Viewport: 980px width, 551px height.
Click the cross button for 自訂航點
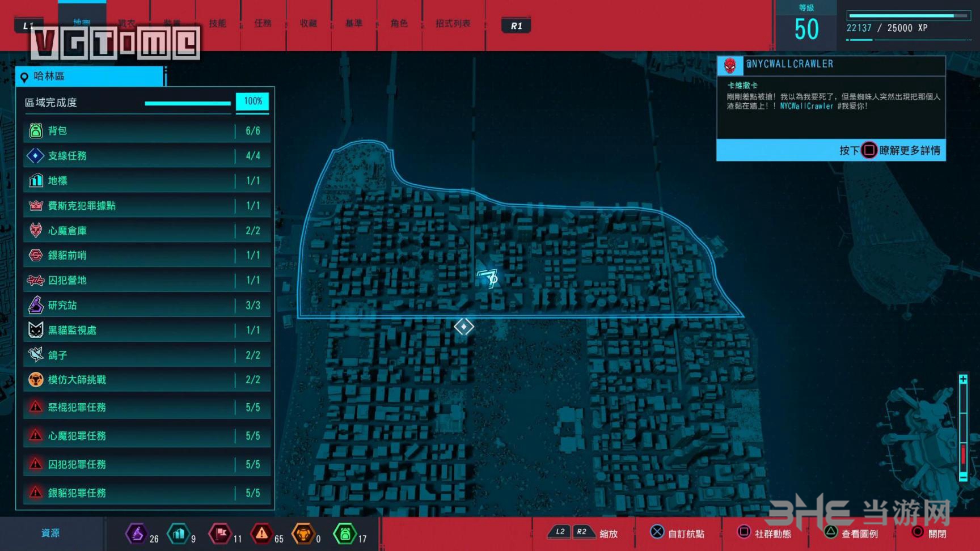click(x=657, y=532)
